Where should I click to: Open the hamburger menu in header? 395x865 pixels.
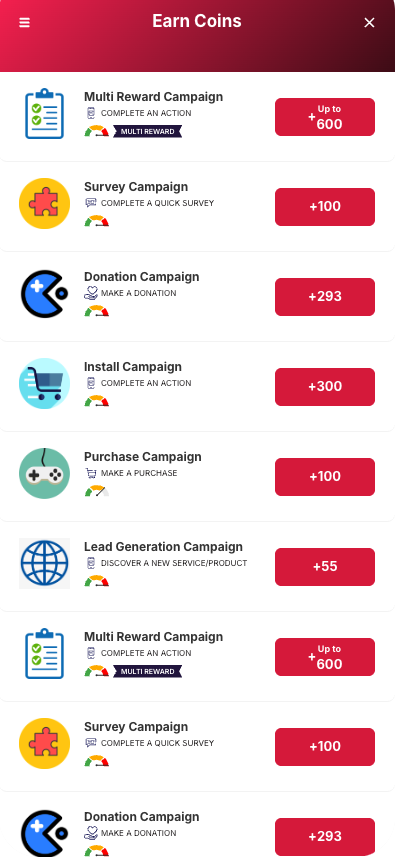24,23
